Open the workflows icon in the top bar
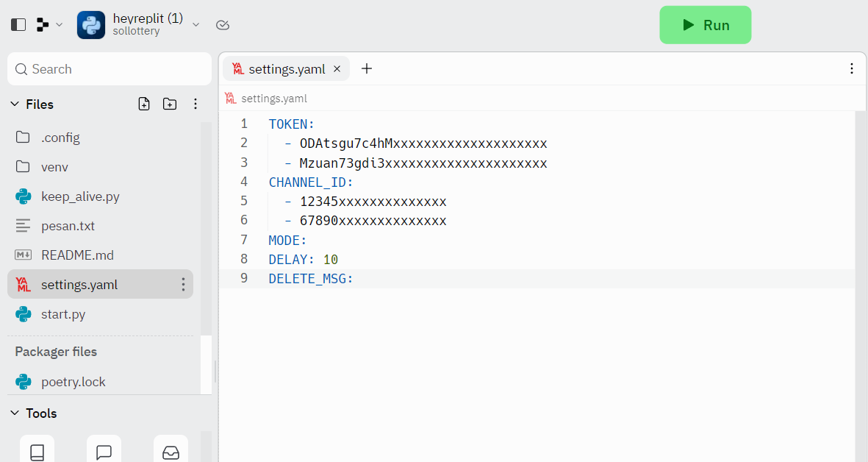This screenshot has width=868, height=462. (x=41, y=24)
